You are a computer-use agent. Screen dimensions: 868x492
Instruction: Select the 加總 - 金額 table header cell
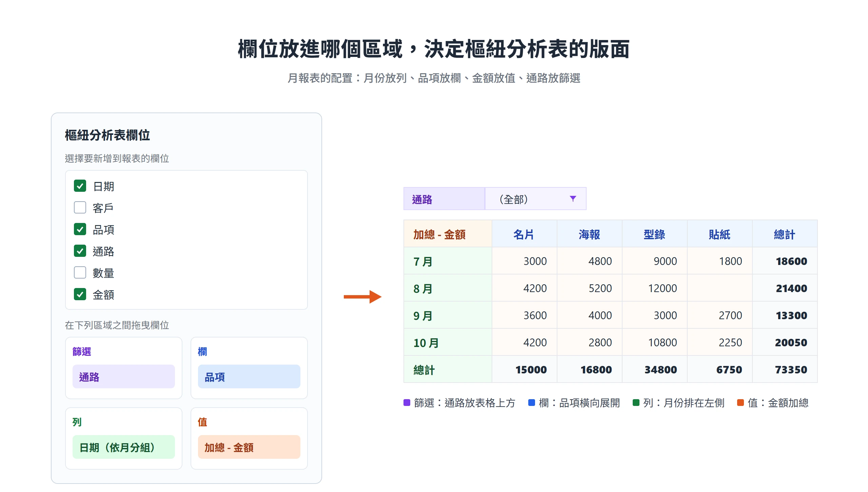tap(448, 234)
